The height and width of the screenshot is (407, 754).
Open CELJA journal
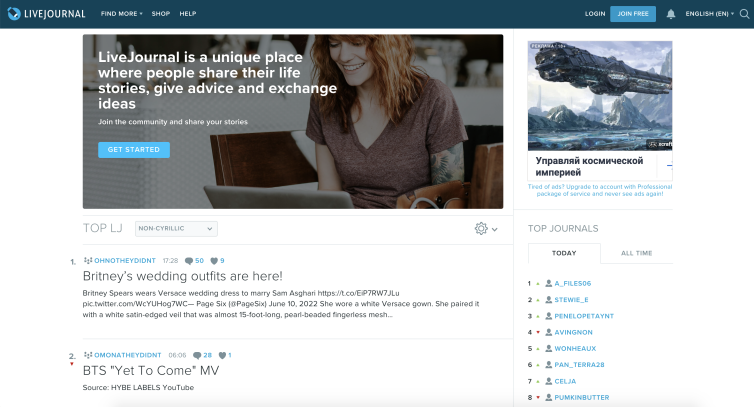(x=565, y=381)
